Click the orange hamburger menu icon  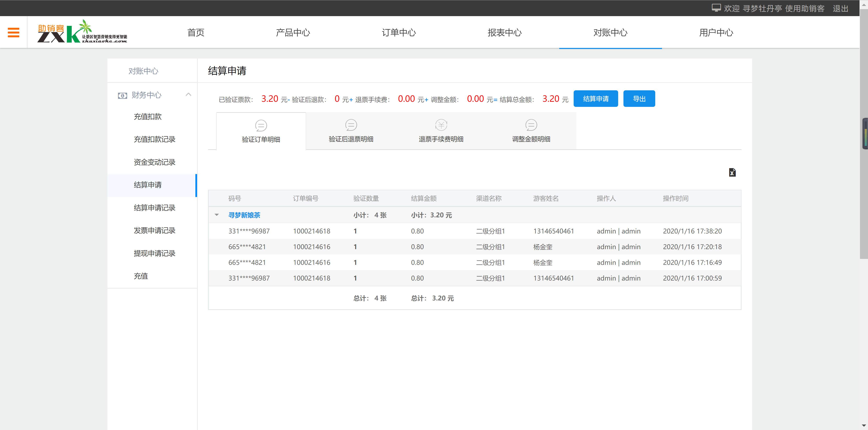click(x=14, y=32)
